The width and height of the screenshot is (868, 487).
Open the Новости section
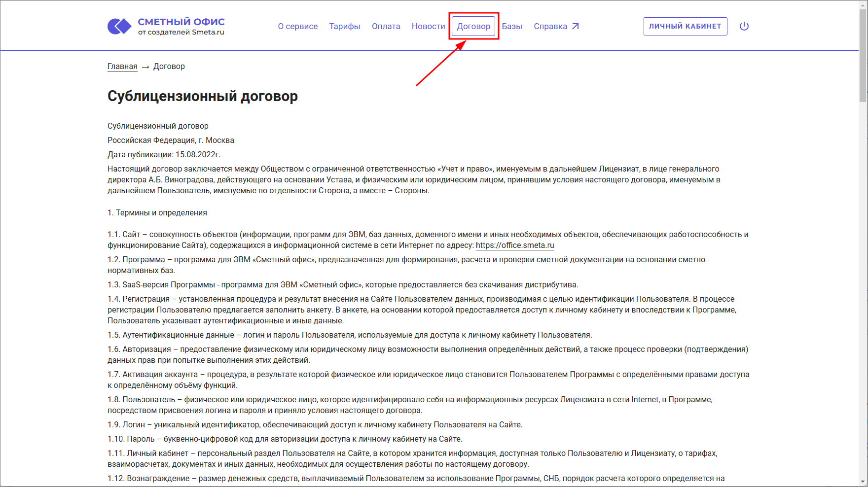click(428, 27)
